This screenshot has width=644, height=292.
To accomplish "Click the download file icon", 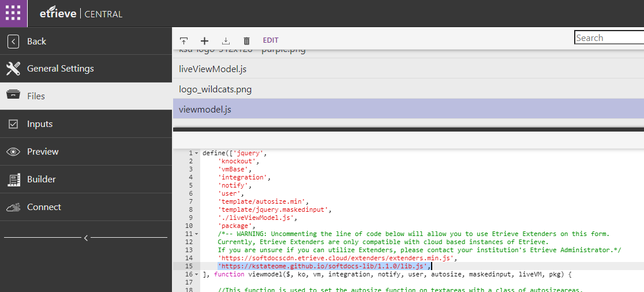I will pos(226,40).
